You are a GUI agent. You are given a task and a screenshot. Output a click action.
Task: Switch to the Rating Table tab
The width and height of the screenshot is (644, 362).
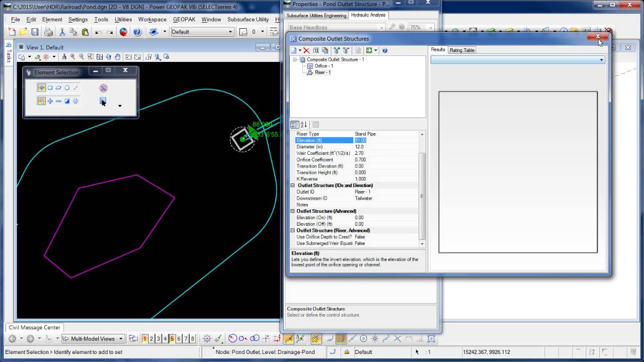(462, 50)
